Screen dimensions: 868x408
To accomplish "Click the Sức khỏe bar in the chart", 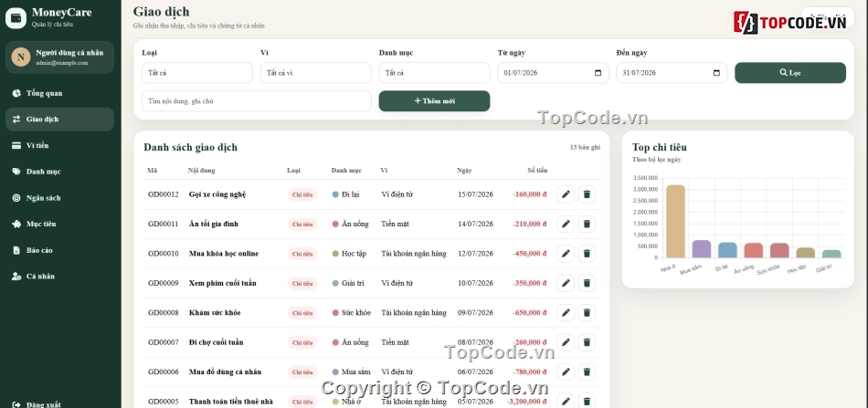I will [x=779, y=250].
